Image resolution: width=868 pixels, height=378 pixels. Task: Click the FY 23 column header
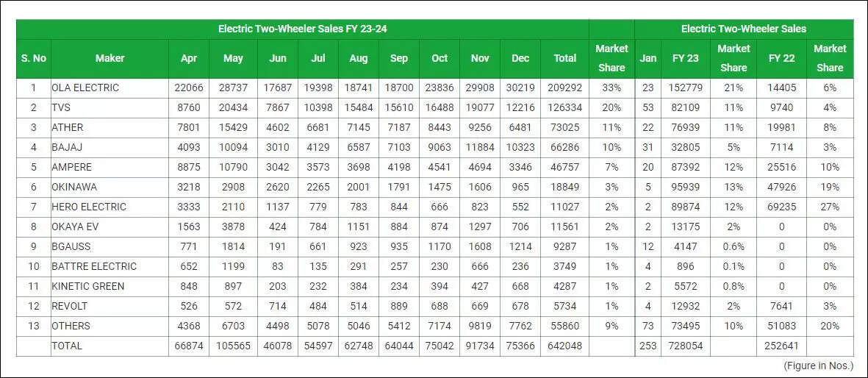[686, 58]
